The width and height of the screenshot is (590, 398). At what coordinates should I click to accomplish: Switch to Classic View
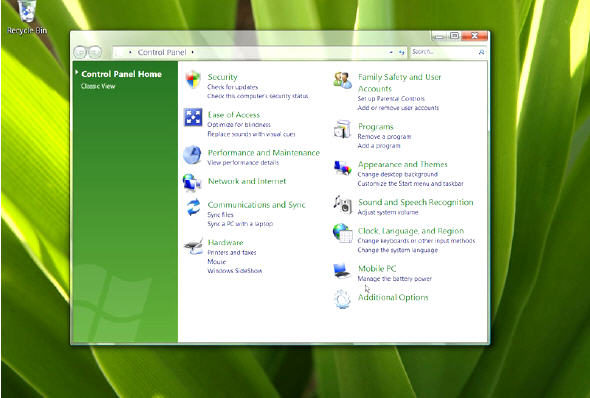98,86
